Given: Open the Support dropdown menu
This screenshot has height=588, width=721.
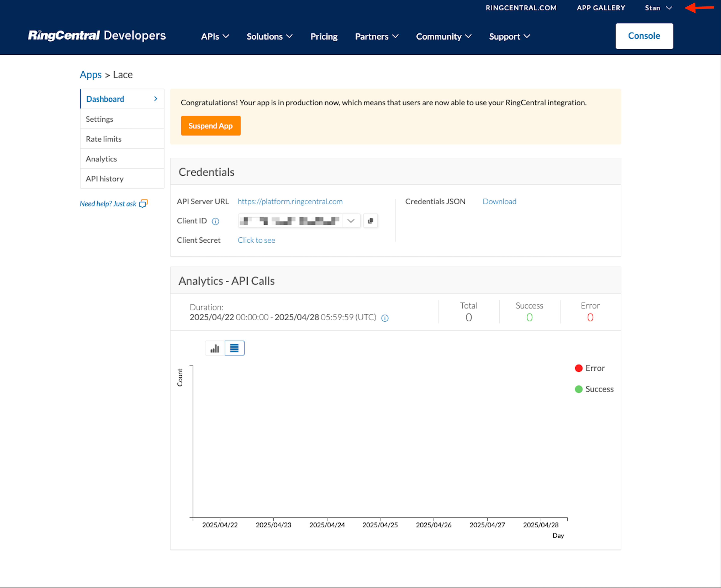Looking at the screenshot, I should click(510, 36).
